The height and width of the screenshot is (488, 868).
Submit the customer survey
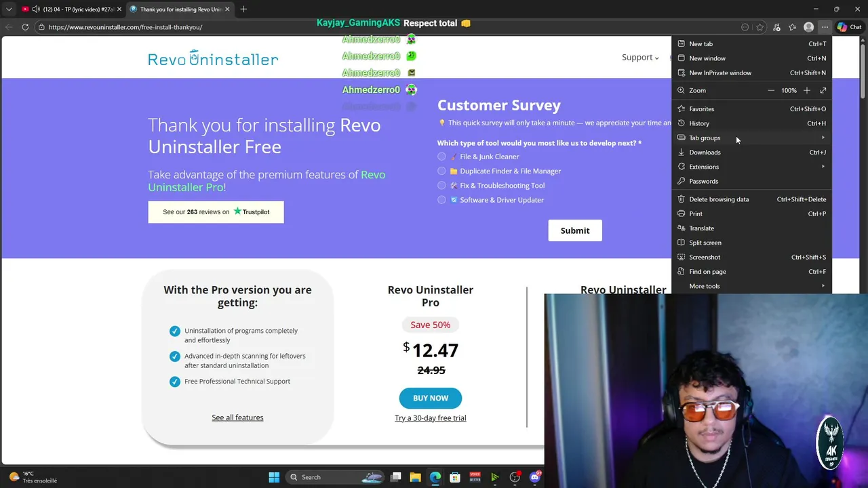click(575, 230)
